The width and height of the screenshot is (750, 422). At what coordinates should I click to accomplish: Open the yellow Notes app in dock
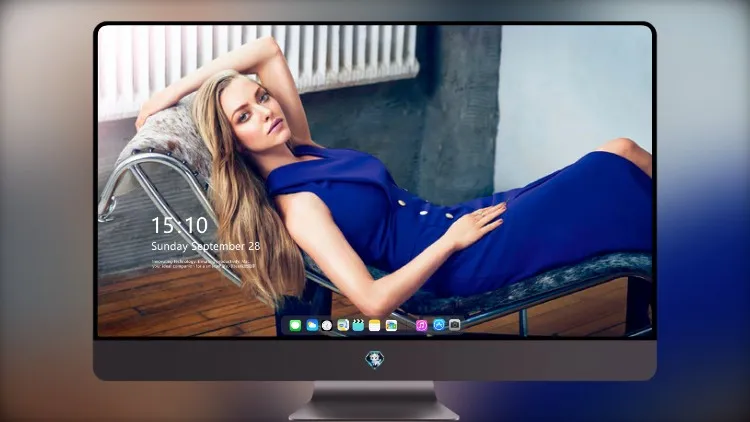(x=375, y=326)
